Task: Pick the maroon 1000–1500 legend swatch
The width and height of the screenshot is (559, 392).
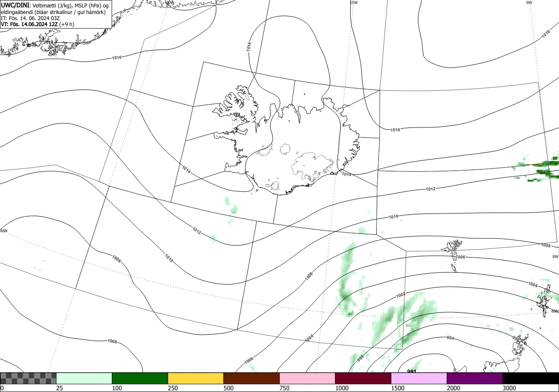Action: click(x=363, y=378)
